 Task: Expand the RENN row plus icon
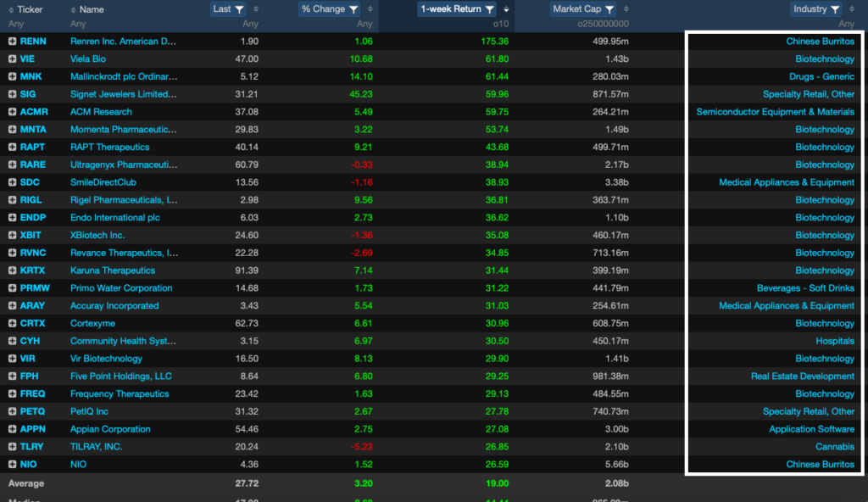pyautogui.click(x=12, y=41)
